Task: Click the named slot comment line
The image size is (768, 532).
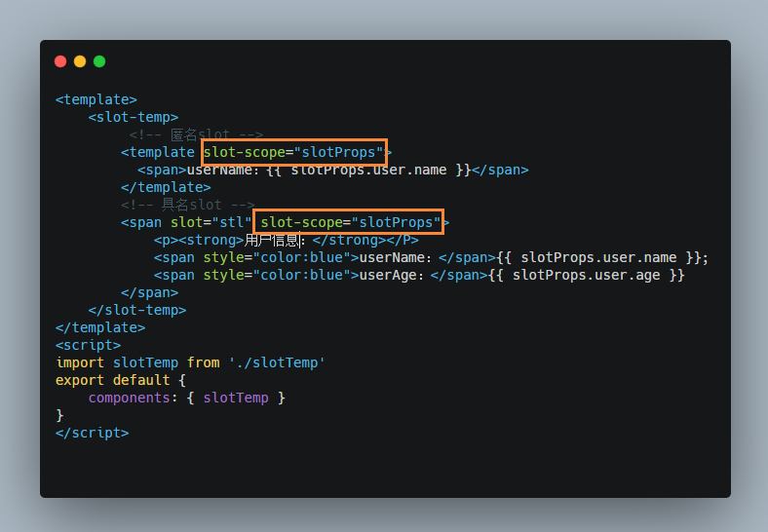Action: 188,205
